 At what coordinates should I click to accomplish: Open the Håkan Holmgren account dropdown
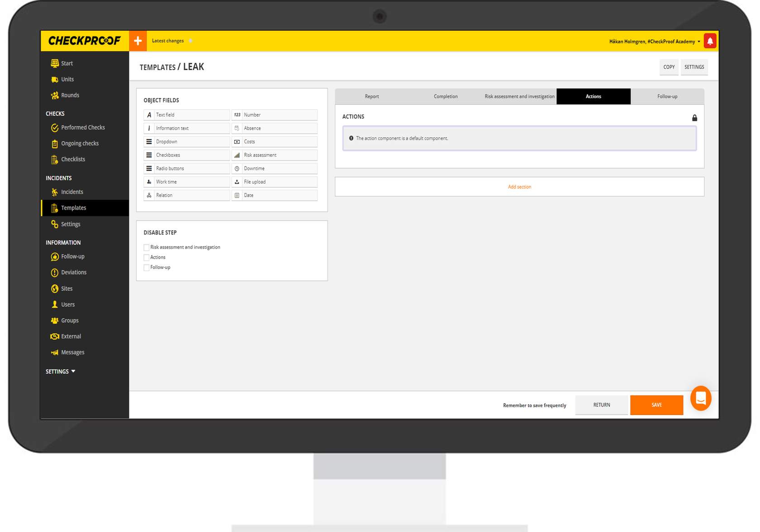[x=654, y=42]
